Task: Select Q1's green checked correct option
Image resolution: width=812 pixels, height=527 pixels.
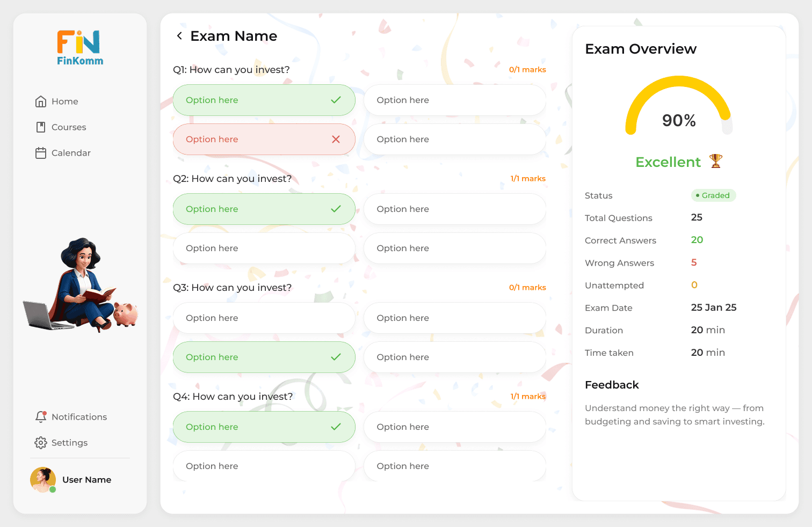Action: click(264, 100)
